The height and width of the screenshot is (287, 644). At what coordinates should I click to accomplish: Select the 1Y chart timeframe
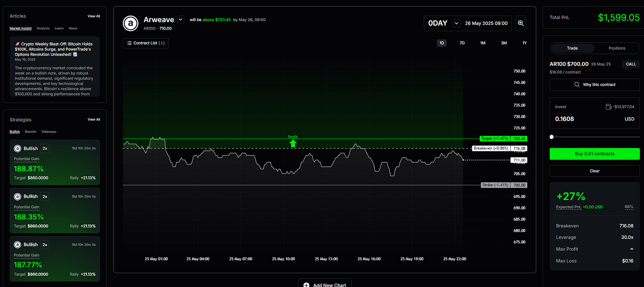[x=524, y=43]
